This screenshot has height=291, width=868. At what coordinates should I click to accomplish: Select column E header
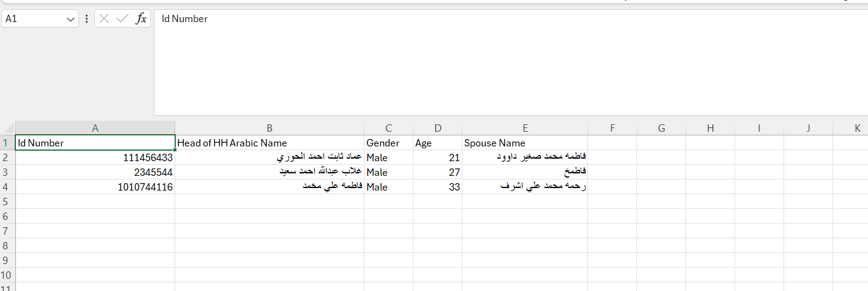tap(525, 128)
